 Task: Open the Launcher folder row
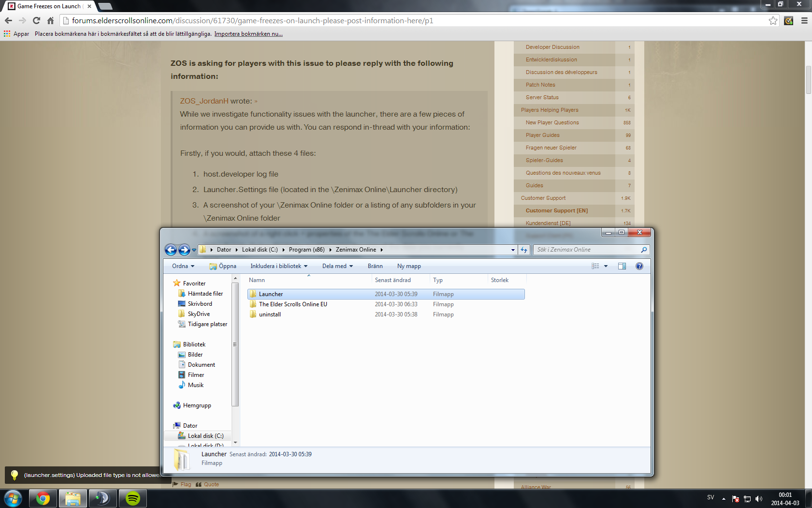point(386,294)
